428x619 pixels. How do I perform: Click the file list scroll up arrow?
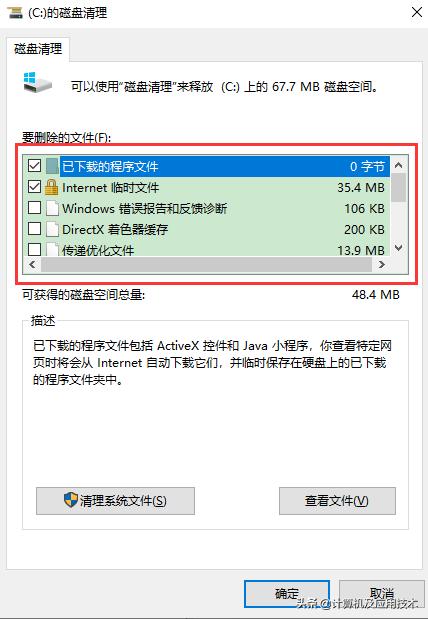[399, 165]
